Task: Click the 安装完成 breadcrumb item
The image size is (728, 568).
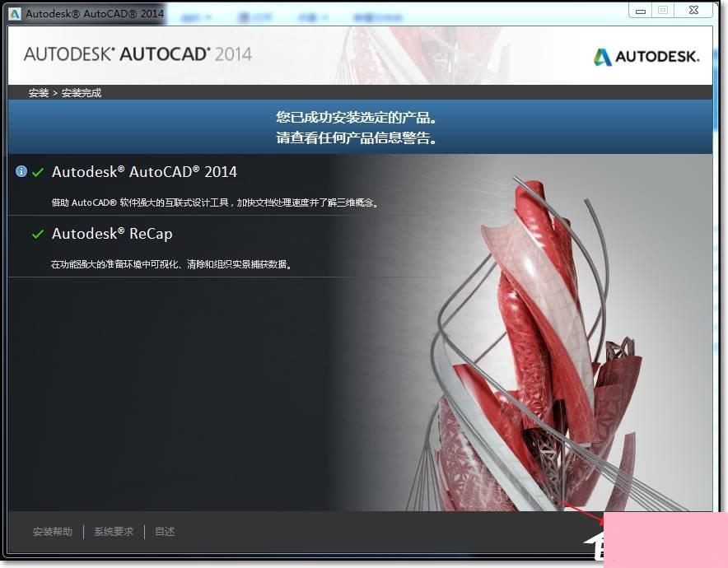Action: pos(82,93)
